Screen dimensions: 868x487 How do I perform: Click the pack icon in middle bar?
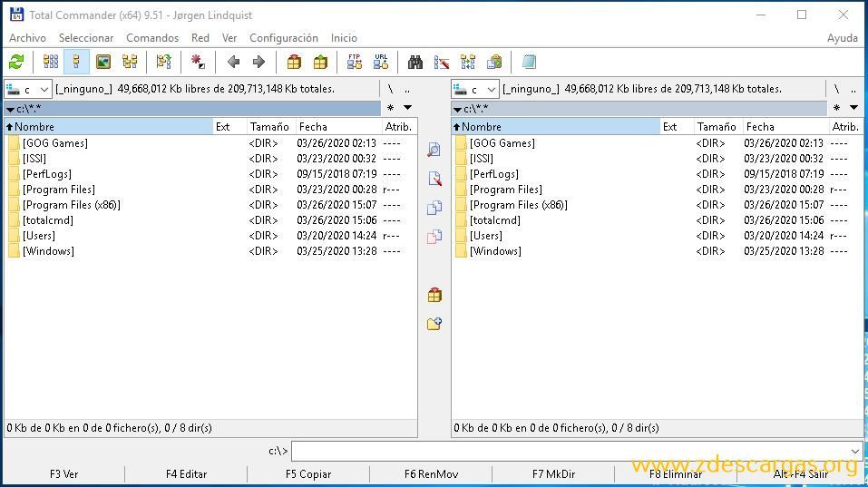[434, 295]
